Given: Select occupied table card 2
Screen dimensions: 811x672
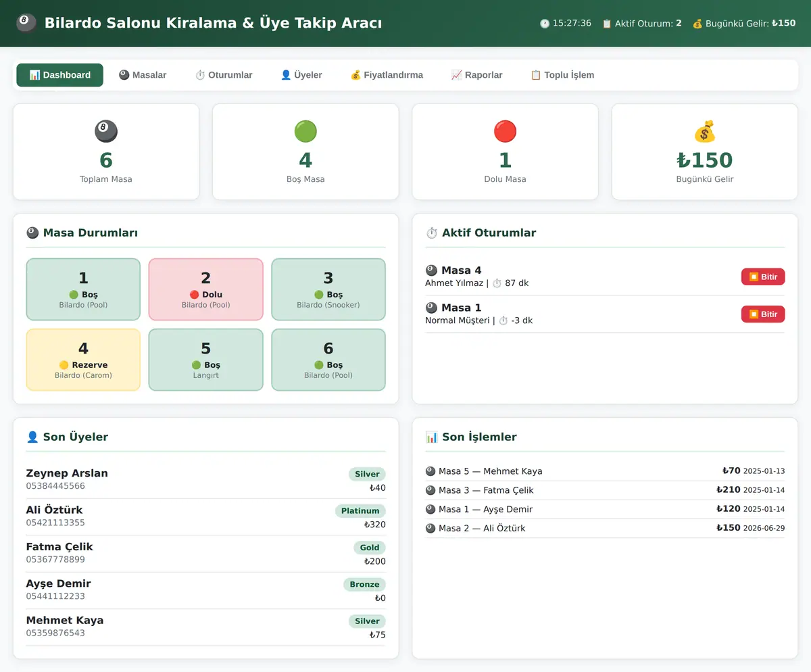Looking at the screenshot, I should (x=206, y=289).
